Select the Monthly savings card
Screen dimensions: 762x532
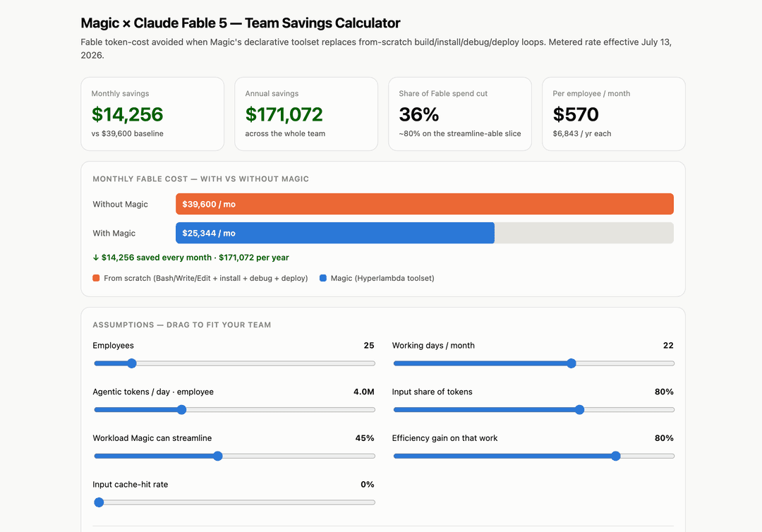coord(152,114)
